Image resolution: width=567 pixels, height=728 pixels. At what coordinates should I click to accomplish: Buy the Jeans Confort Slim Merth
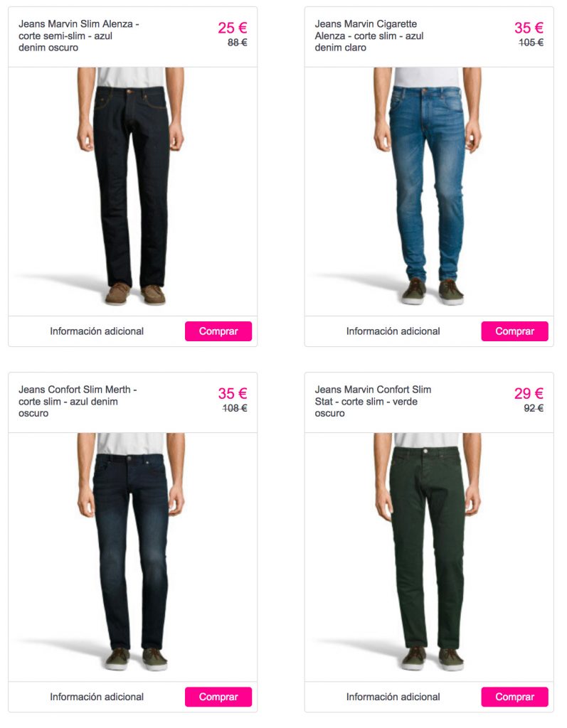tap(218, 697)
